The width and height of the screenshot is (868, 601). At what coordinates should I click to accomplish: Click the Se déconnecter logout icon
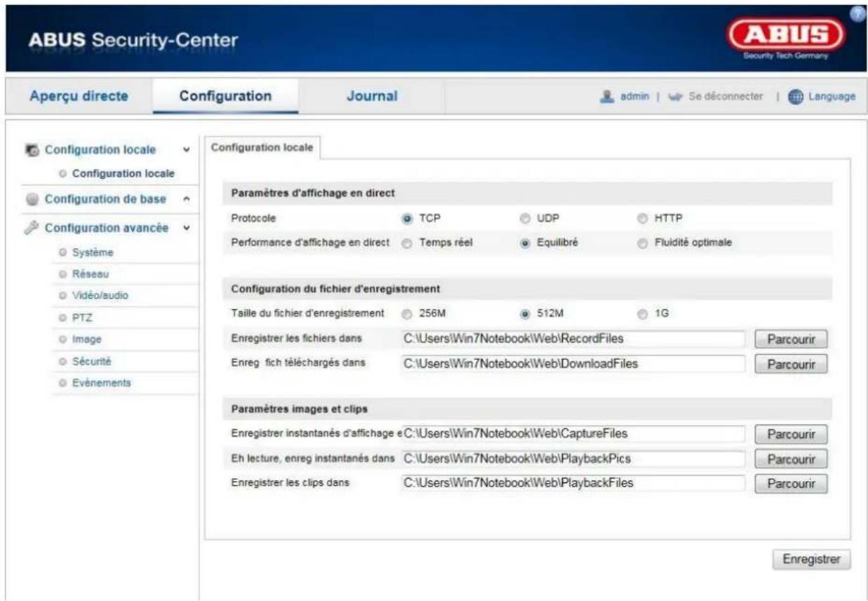point(674,96)
